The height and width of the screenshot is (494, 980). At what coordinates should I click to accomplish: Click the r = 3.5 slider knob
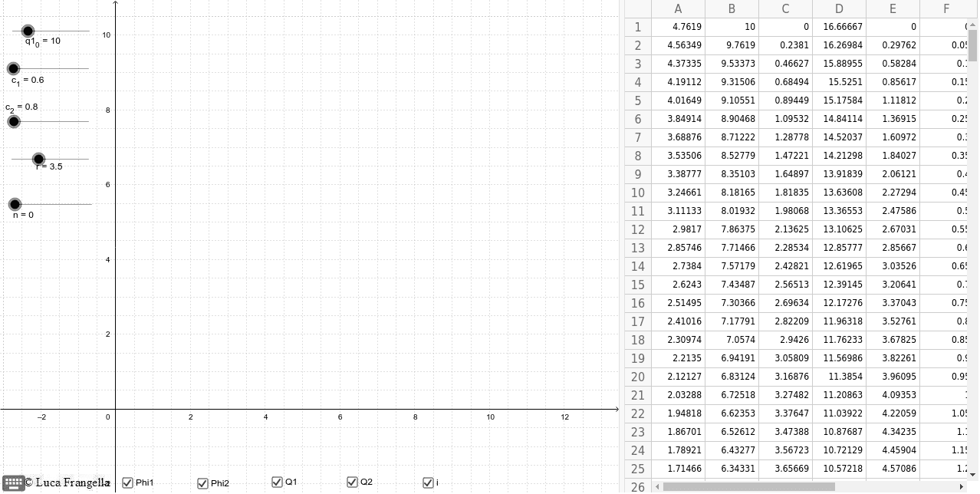(x=38, y=159)
